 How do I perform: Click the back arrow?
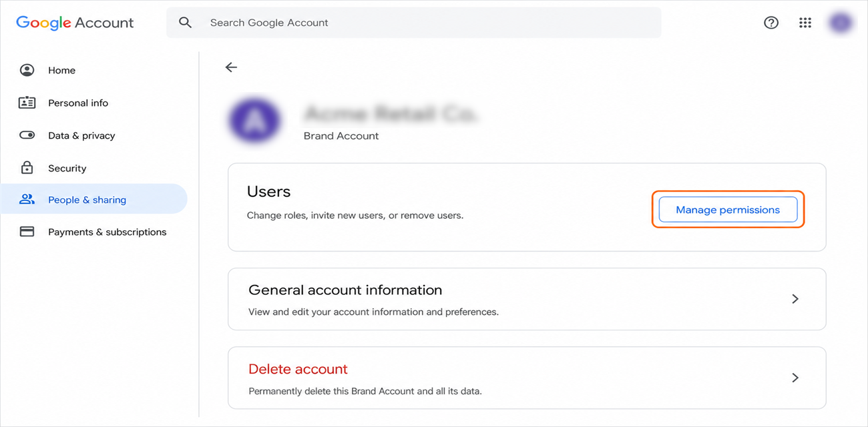tap(231, 67)
